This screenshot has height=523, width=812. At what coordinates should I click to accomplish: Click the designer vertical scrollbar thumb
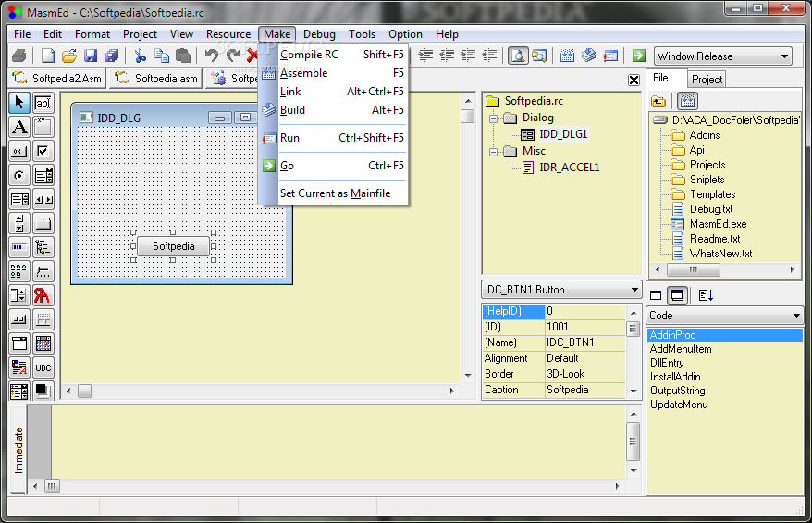[468, 116]
